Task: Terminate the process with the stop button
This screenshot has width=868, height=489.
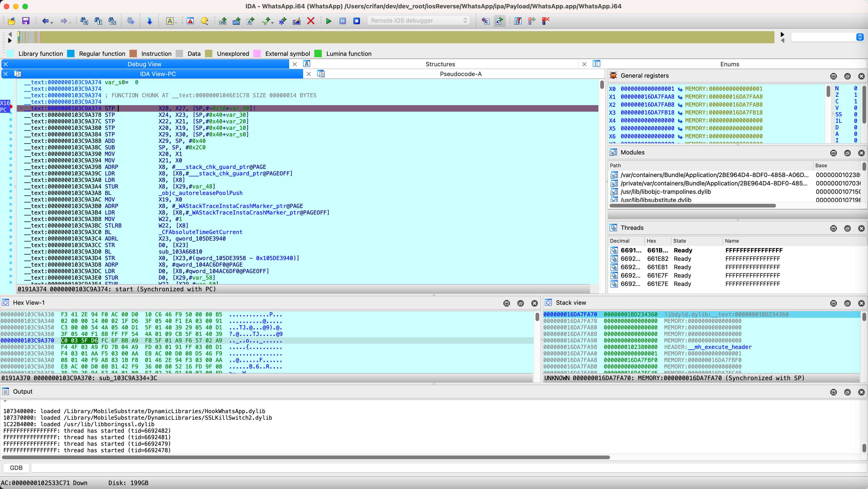Action: click(x=356, y=21)
